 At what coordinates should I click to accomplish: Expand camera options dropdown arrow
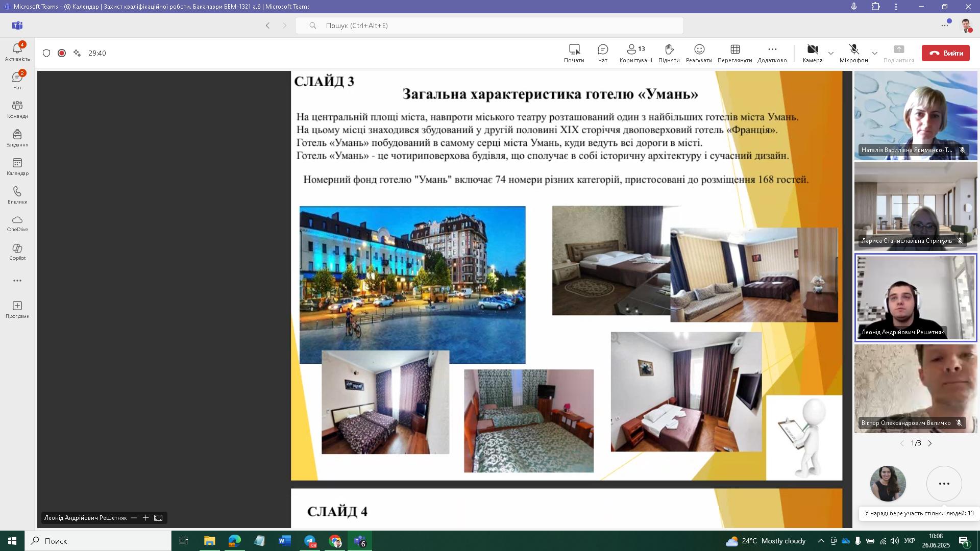point(831,53)
